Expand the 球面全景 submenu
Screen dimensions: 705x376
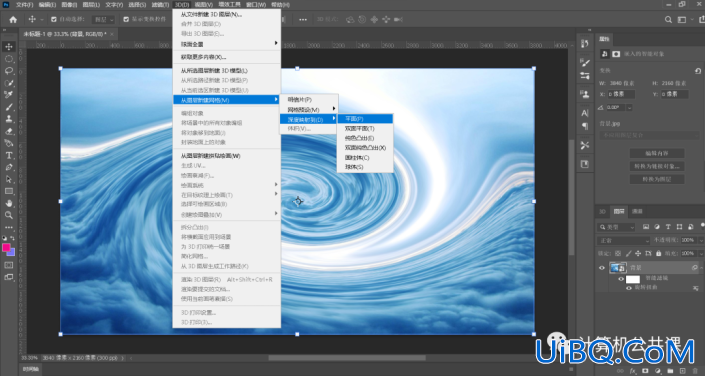227,44
